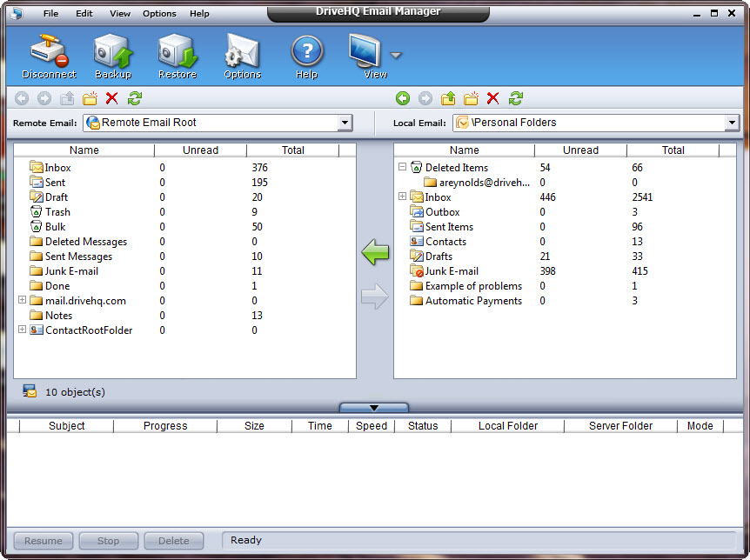Viewport: 750px width, 560px height.
Task: Create new folder in local email pane
Action: point(471,98)
